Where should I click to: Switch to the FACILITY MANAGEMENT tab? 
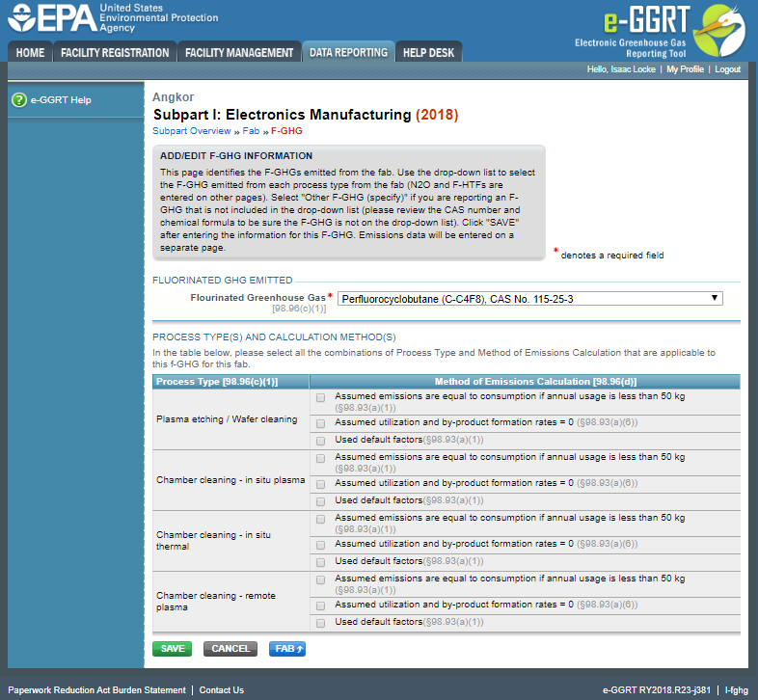pos(239,53)
